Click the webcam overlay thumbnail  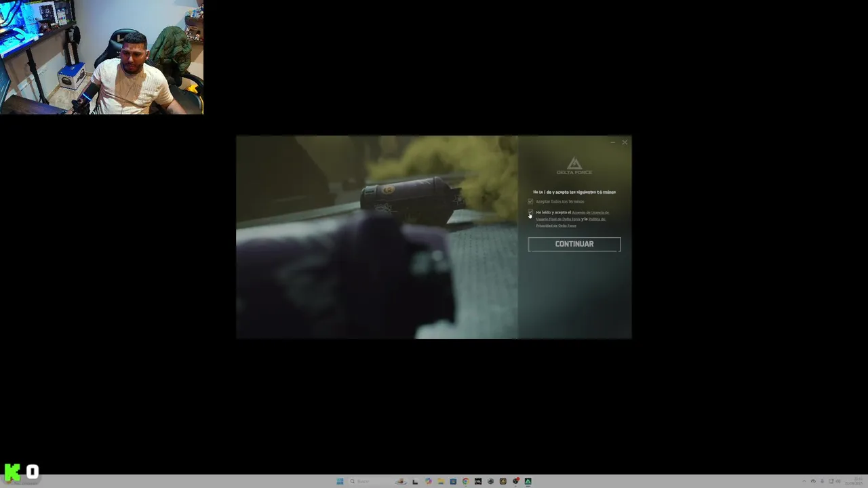[x=102, y=57]
